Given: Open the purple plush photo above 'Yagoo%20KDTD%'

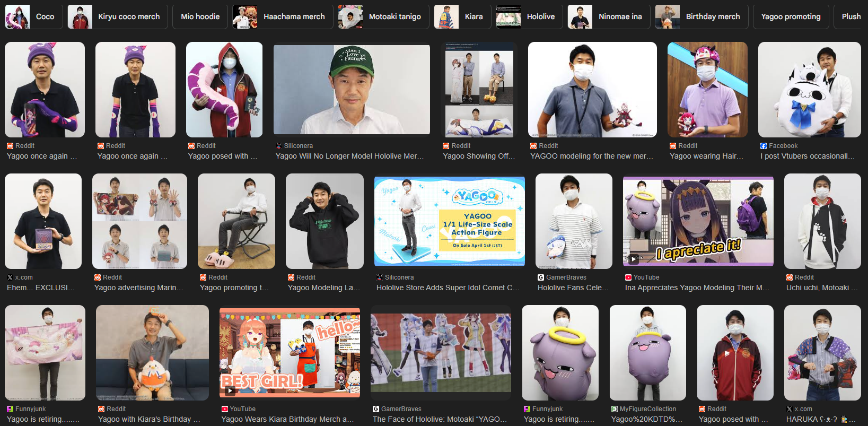Looking at the screenshot, I should click(x=648, y=353).
